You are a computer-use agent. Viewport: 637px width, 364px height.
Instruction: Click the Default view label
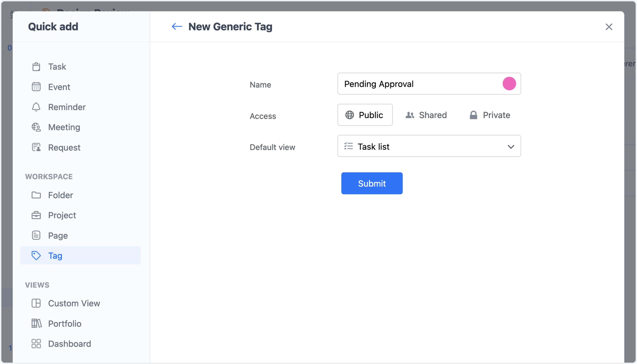click(x=273, y=147)
